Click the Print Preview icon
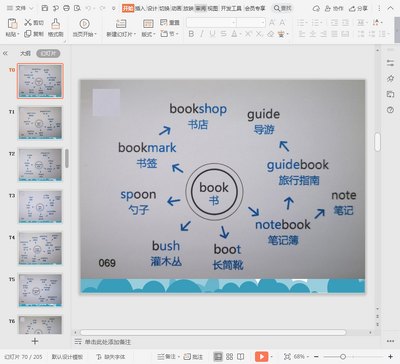Screen dimensions: 400x364 pyautogui.click(x=78, y=8)
